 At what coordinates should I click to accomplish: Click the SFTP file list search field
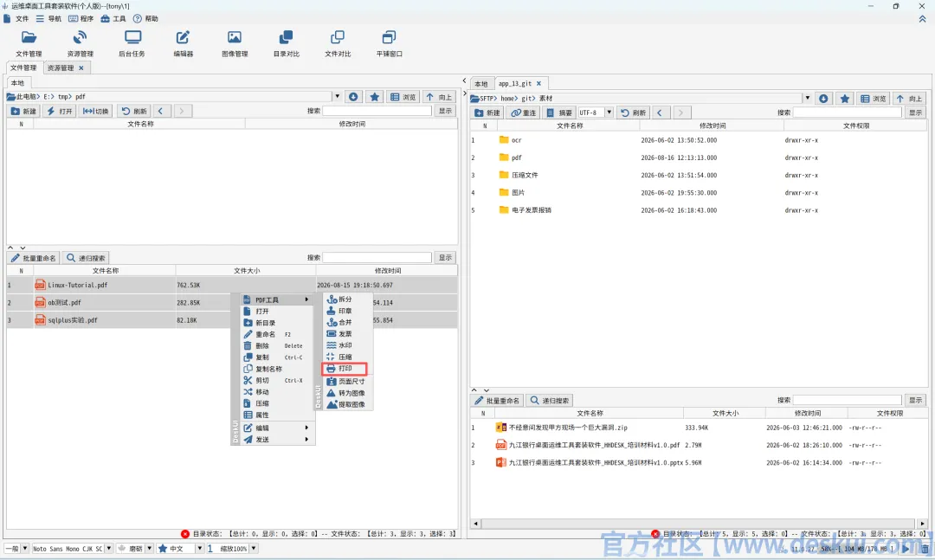click(x=848, y=400)
